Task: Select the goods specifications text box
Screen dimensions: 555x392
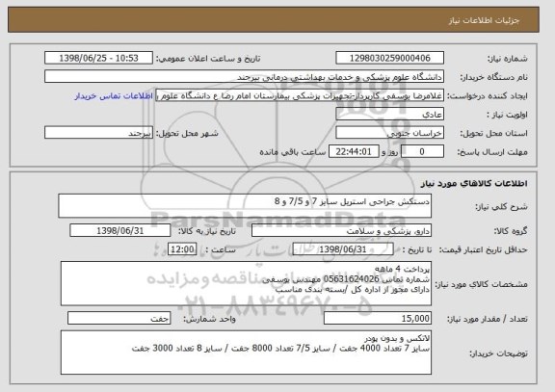Action: click(246, 283)
